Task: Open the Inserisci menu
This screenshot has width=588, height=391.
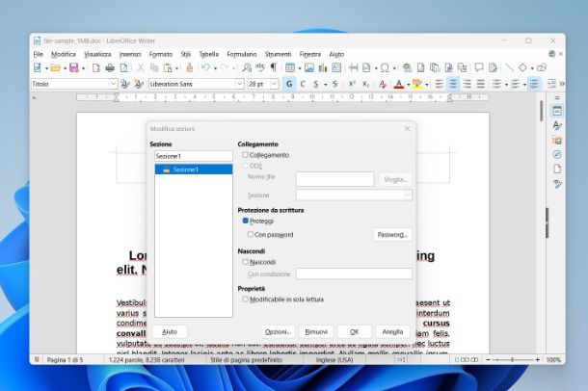Action: [x=130, y=54]
